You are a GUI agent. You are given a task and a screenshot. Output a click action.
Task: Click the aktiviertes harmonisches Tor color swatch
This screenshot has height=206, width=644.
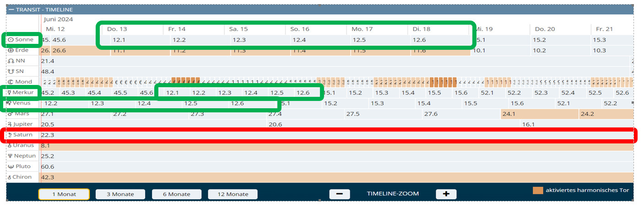point(538,190)
